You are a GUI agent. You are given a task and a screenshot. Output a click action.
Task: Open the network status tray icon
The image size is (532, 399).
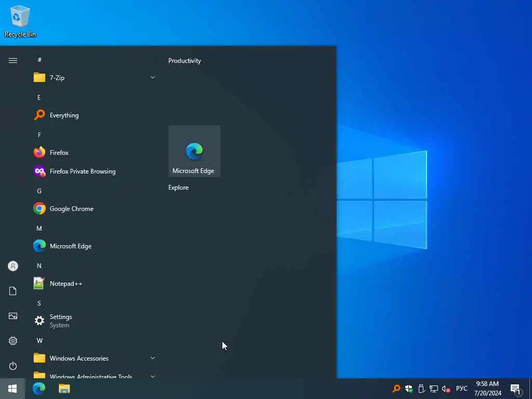click(434, 389)
